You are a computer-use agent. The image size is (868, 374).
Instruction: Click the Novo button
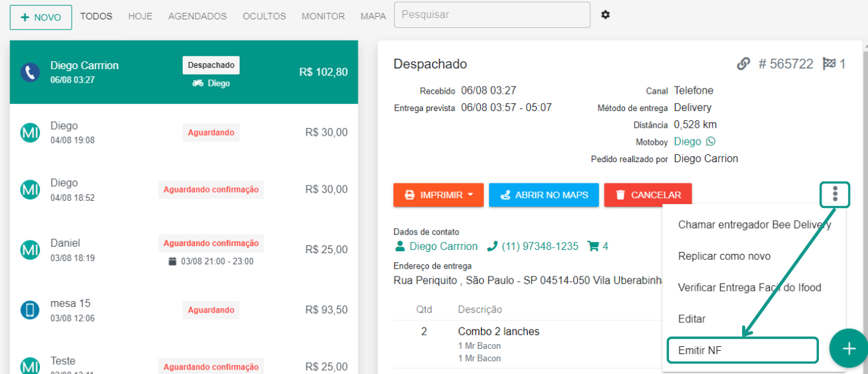click(41, 17)
